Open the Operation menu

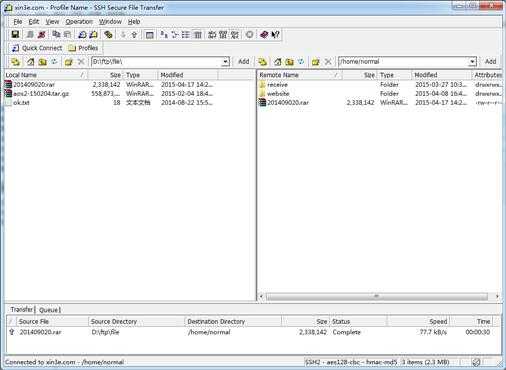(x=79, y=22)
